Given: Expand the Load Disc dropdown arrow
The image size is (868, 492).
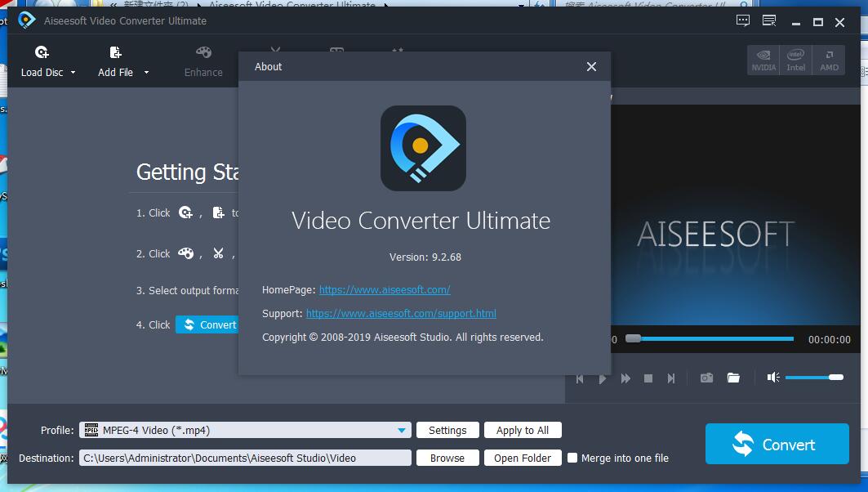Looking at the screenshot, I should tap(73, 73).
